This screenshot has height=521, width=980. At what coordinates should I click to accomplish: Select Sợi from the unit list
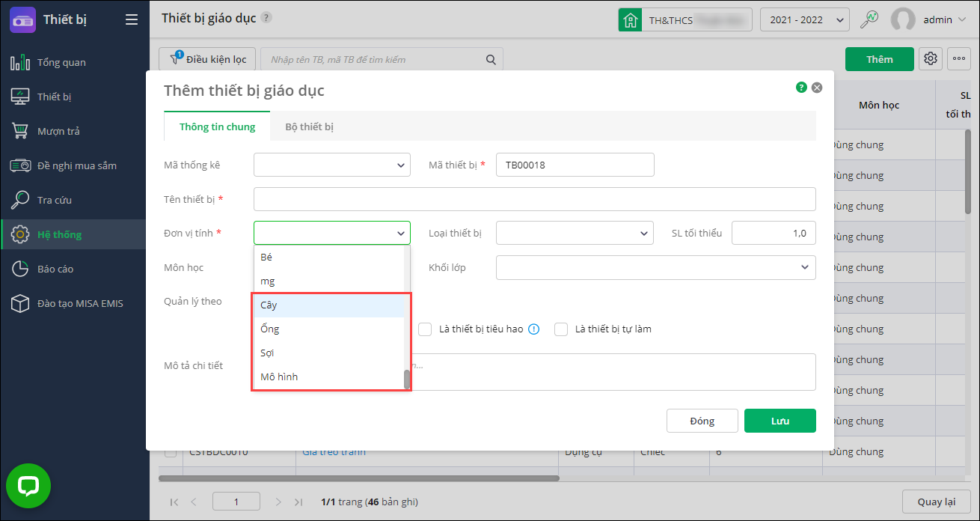329,353
